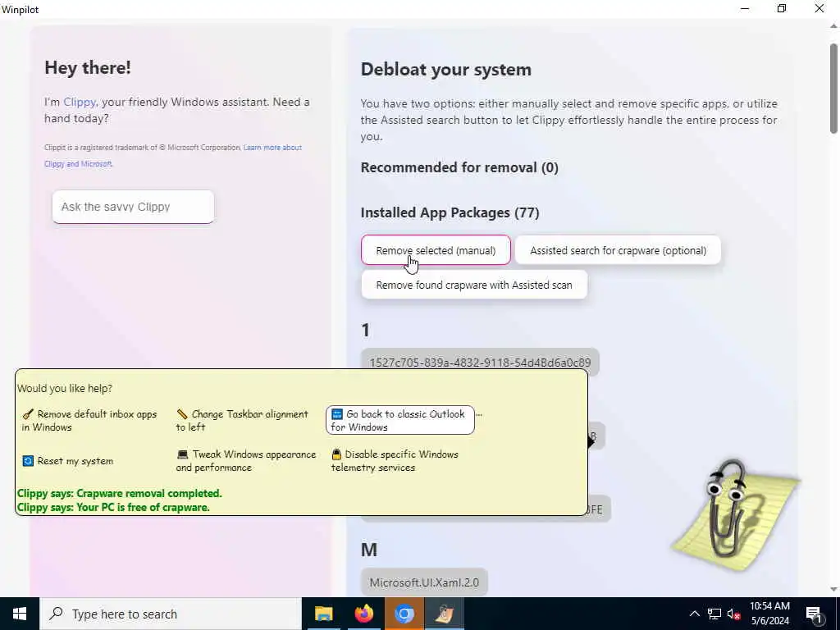
Task: Open the notification center icon
Action: tap(814, 614)
